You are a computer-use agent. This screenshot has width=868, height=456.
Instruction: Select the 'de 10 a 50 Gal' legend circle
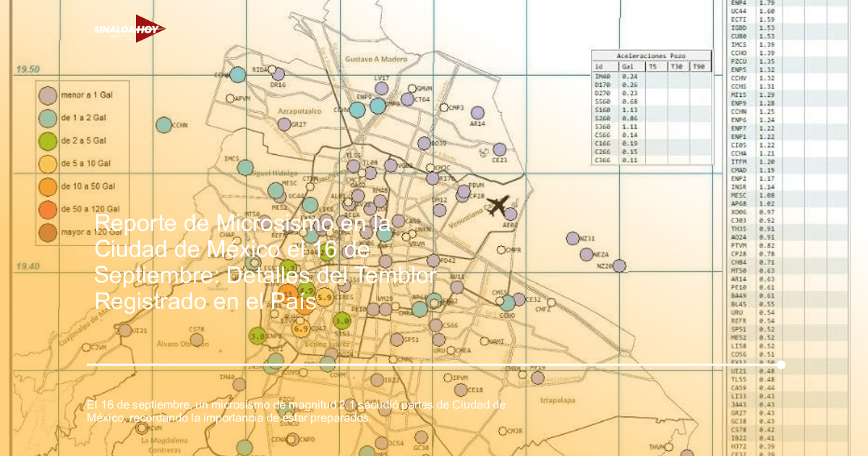click(48, 187)
